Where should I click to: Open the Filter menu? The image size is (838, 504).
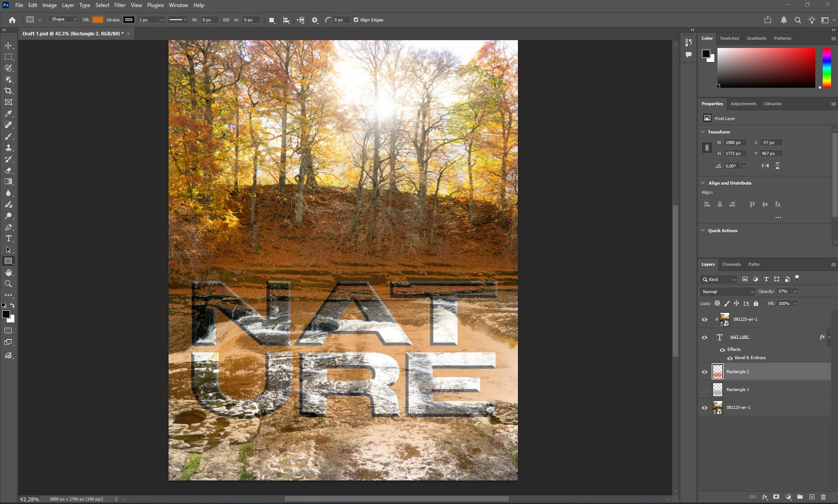tap(120, 5)
